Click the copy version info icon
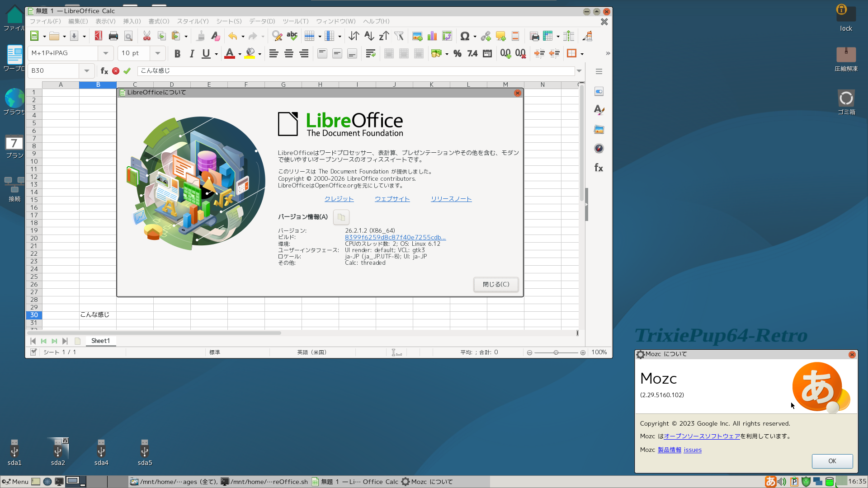Screen dimensions: 868x488 click(x=341, y=217)
